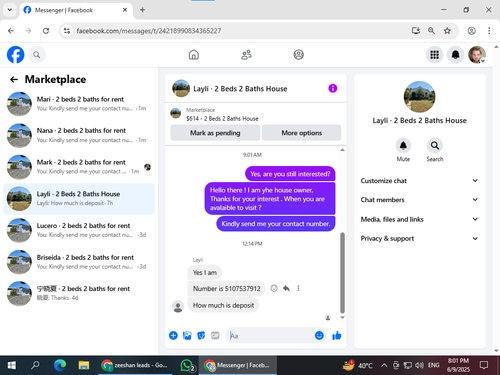Screen dimensions: 500x375
Task: Open the Facebook menu grid icon
Action: [434, 55]
